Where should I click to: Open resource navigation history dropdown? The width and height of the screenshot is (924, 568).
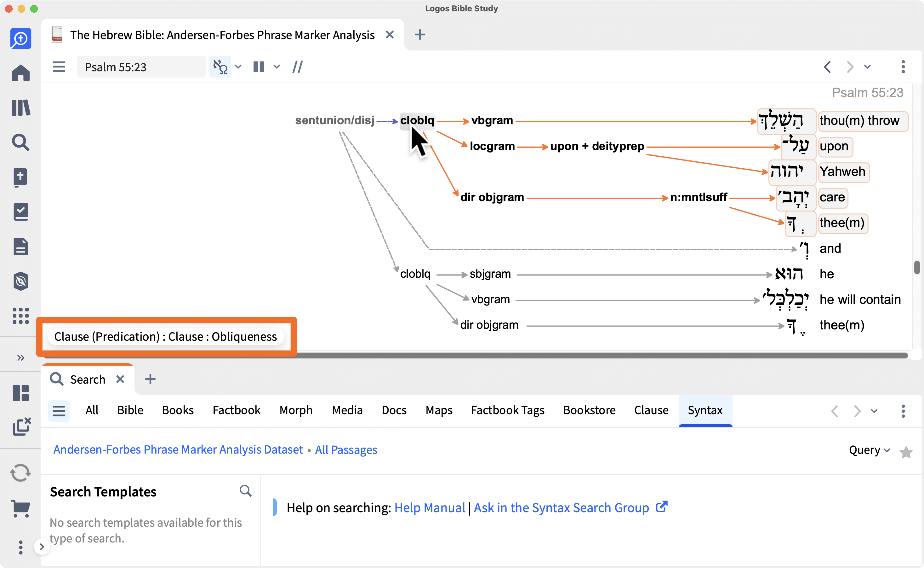(867, 67)
